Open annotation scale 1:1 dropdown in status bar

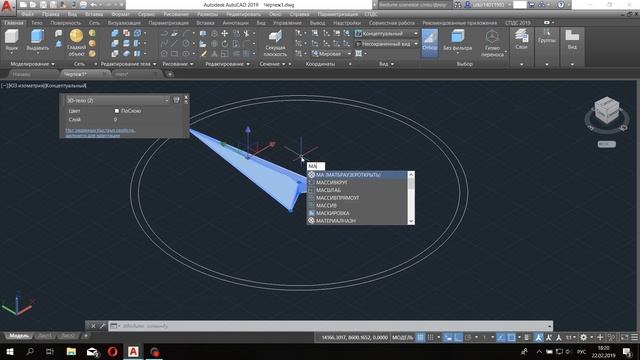click(571, 337)
